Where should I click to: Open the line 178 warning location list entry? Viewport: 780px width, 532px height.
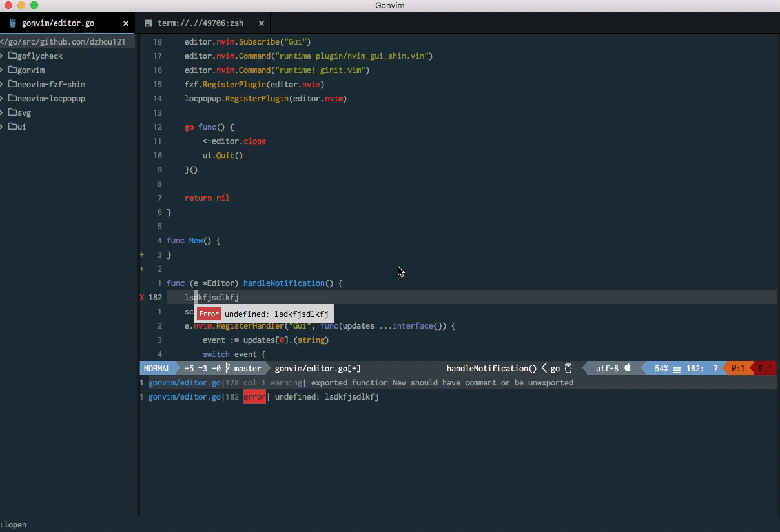(458, 383)
